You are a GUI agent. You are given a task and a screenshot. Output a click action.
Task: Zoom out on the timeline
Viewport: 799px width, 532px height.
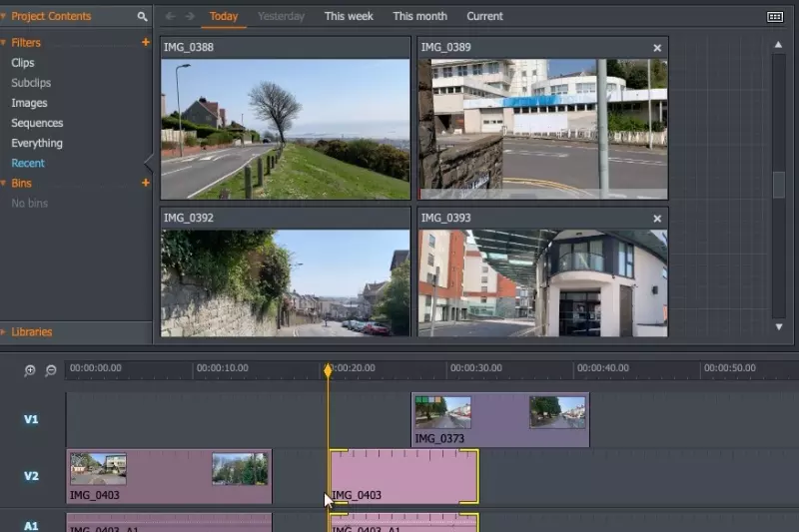[51, 370]
